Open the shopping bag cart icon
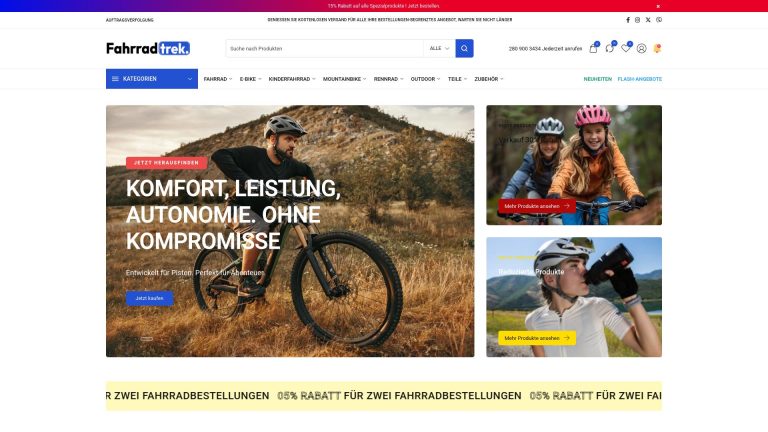The image size is (768, 432). click(593, 48)
